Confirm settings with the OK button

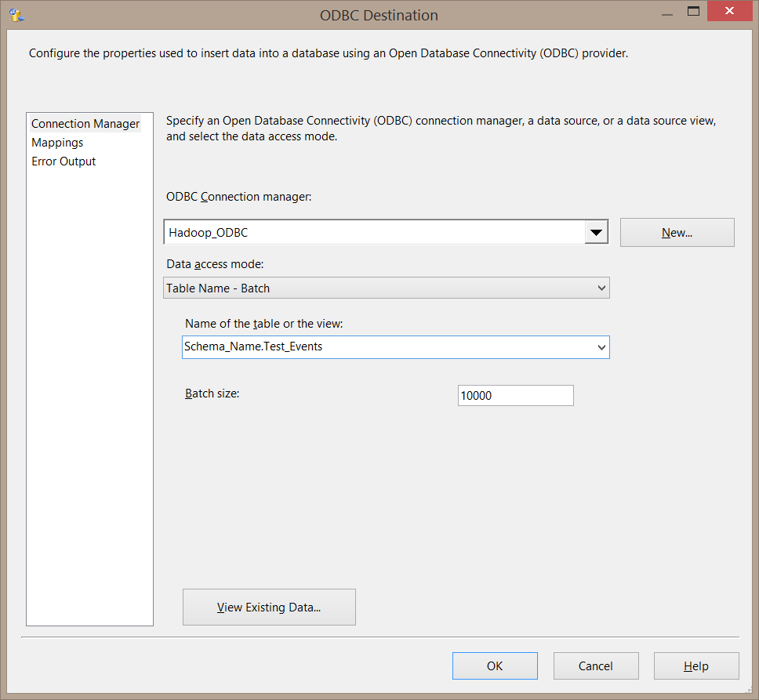[495, 666]
